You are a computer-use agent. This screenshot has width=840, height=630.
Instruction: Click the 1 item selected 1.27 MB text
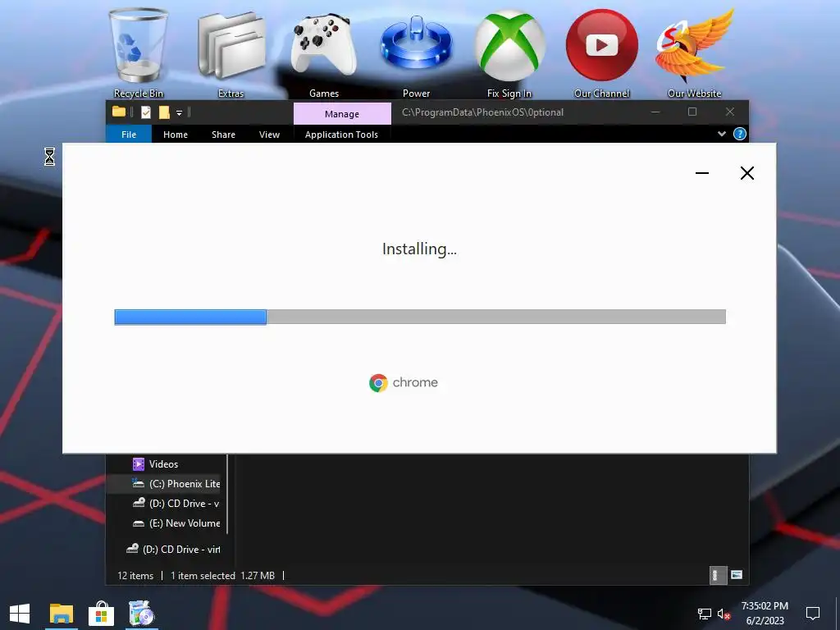click(x=222, y=575)
